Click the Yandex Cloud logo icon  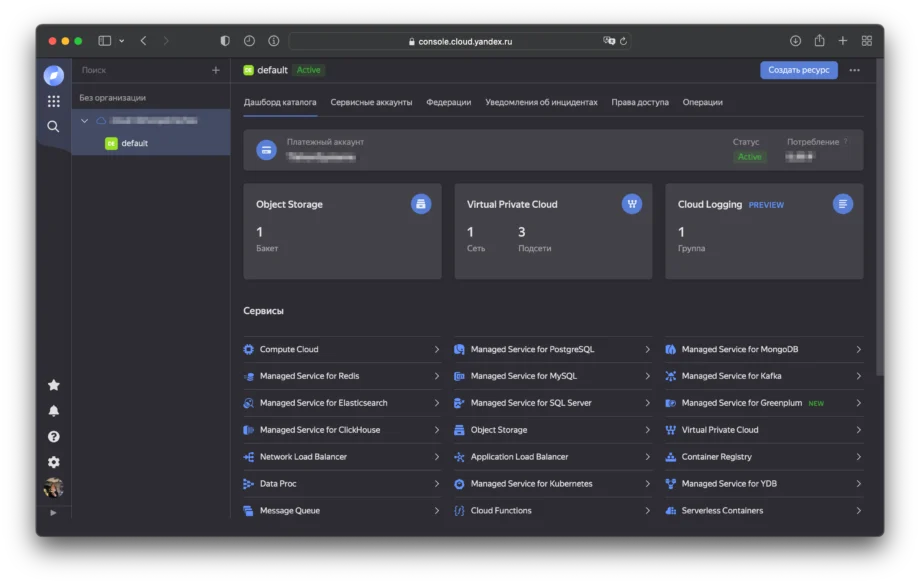pyautogui.click(x=53, y=75)
